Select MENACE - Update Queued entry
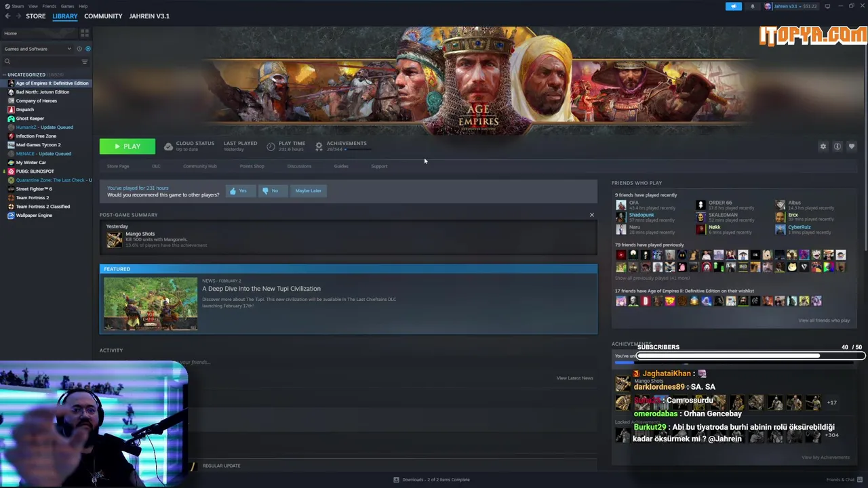The width and height of the screenshot is (868, 488). [43, 154]
